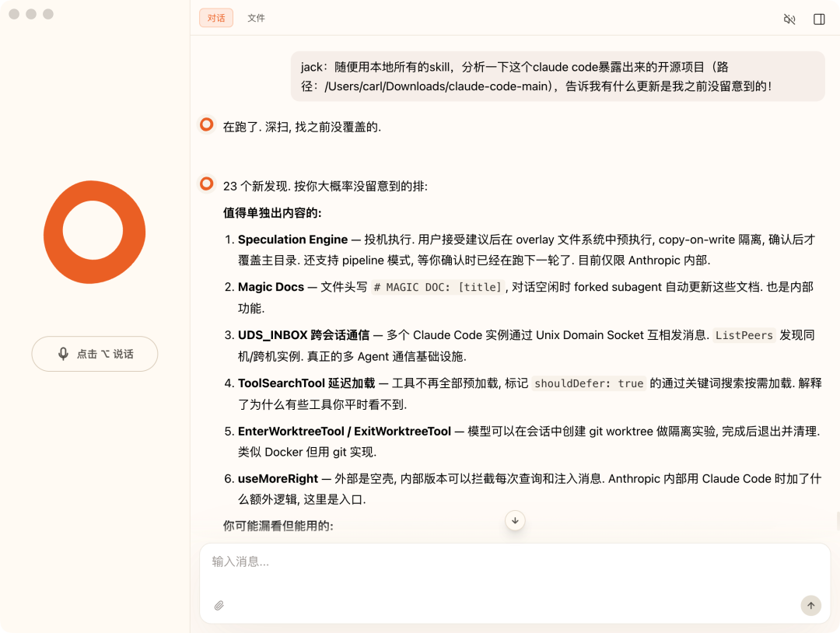Click the orange ring logo in the sidebar
The height and width of the screenshot is (633, 840).
click(x=94, y=233)
